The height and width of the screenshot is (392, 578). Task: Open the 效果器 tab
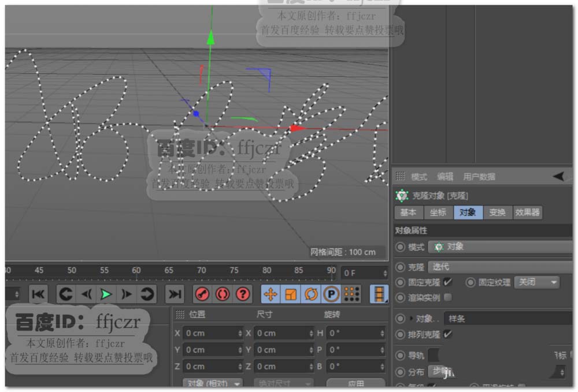click(x=528, y=212)
